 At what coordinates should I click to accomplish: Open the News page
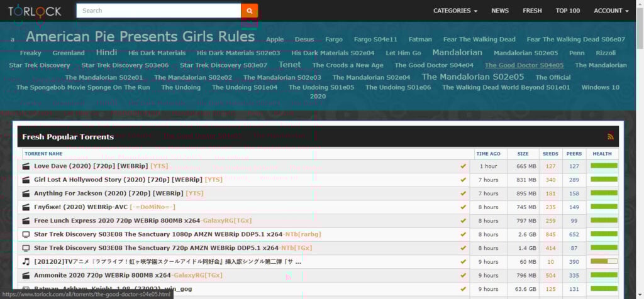[500, 11]
